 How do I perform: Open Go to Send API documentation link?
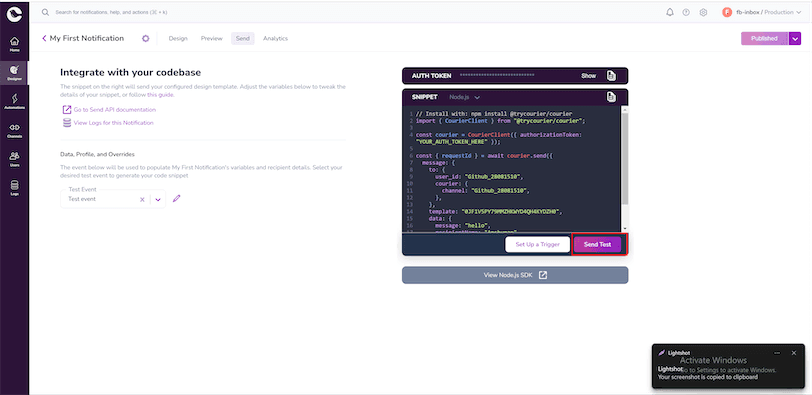[114, 110]
